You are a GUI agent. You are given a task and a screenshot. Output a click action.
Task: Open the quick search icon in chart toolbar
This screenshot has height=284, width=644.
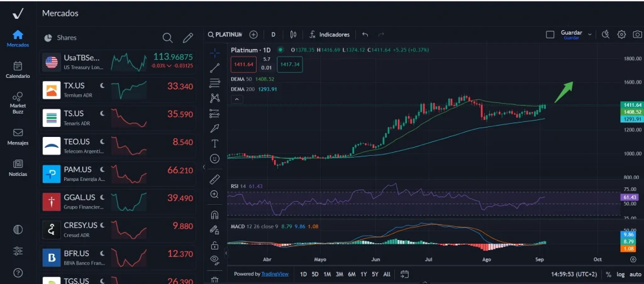click(605, 35)
